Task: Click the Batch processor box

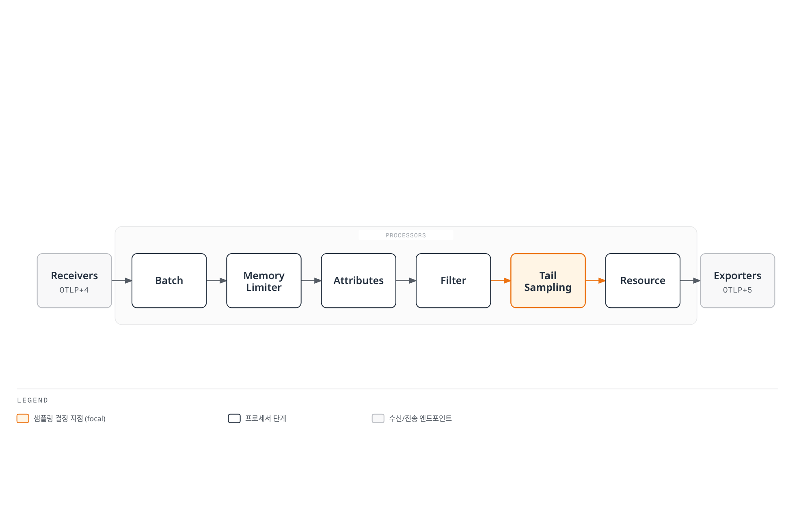Action: click(x=169, y=281)
